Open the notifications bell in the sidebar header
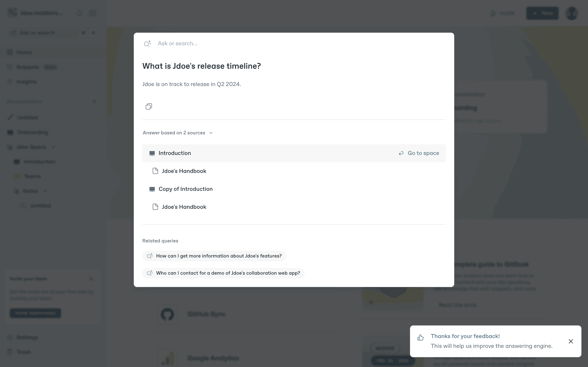Image resolution: width=588 pixels, height=367 pixels. coord(79,13)
